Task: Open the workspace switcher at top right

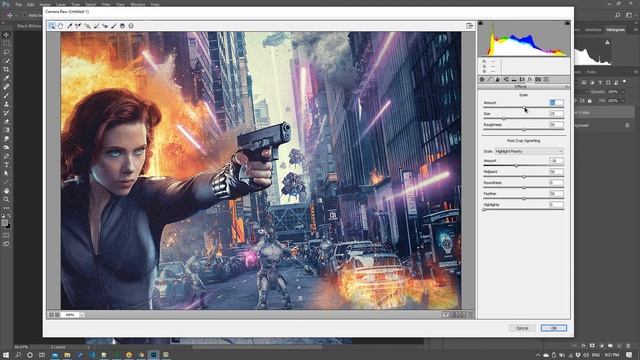Action: tap(629, 15)
